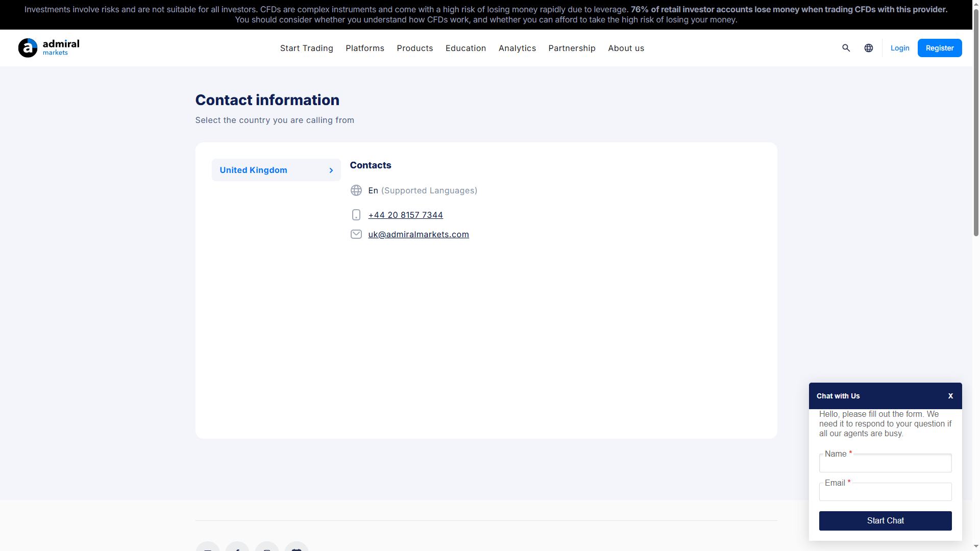Screen dimensions: 980x551
Task: Call the +44 20 8157 7344 link
Action: 405,215
